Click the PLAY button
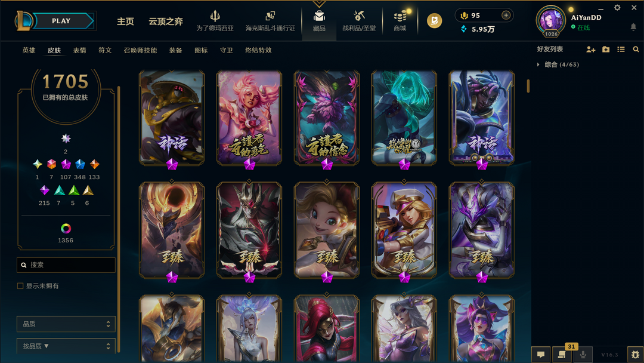Viewport: 644px width, 363px height. 61,21
